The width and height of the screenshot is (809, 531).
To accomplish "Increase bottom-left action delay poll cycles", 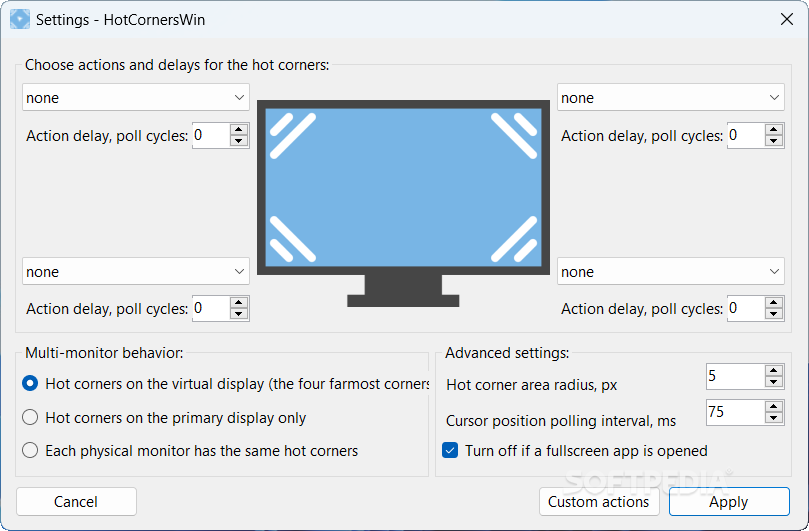I will click(239, 302).
